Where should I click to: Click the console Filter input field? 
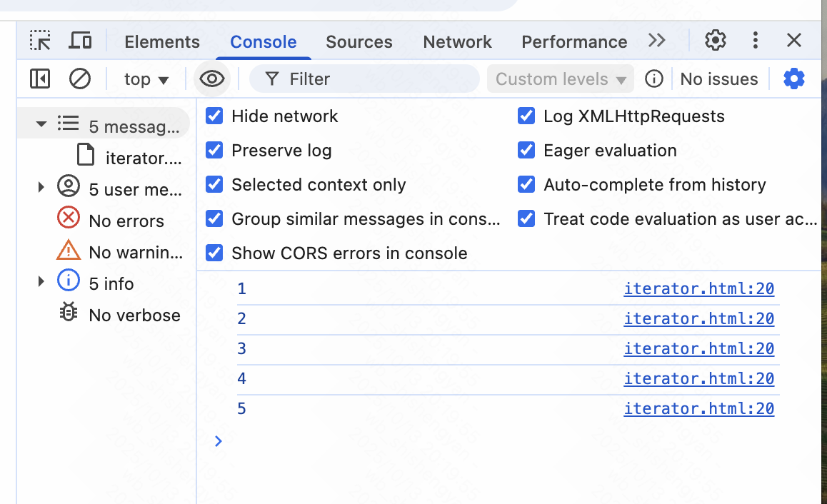point(379,79)
